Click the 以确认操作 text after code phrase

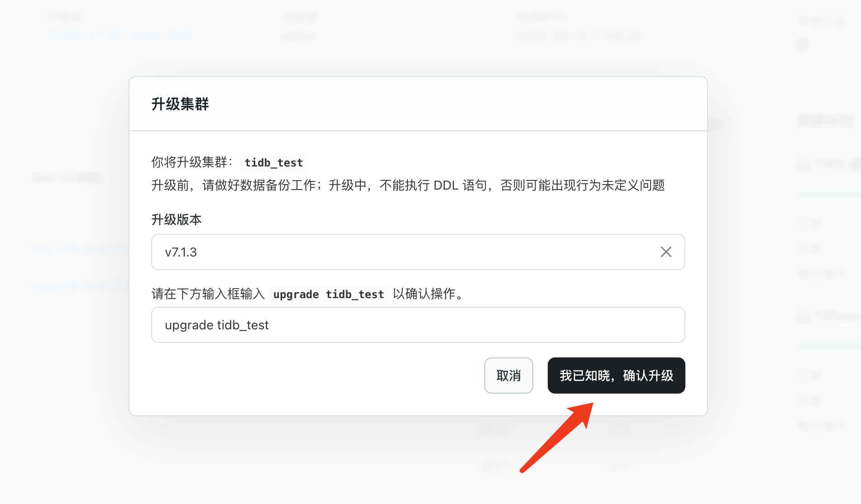point(428,294)
